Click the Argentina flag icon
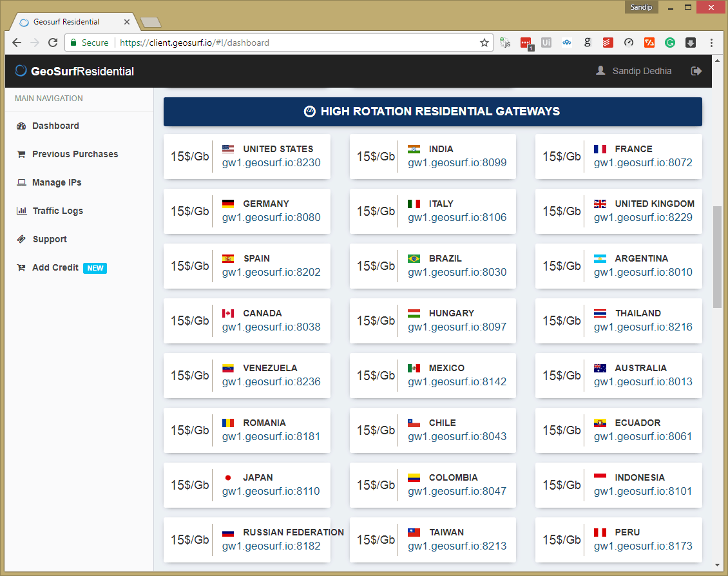728x576 pixels. pyautogui.click(x=600, y=258)
